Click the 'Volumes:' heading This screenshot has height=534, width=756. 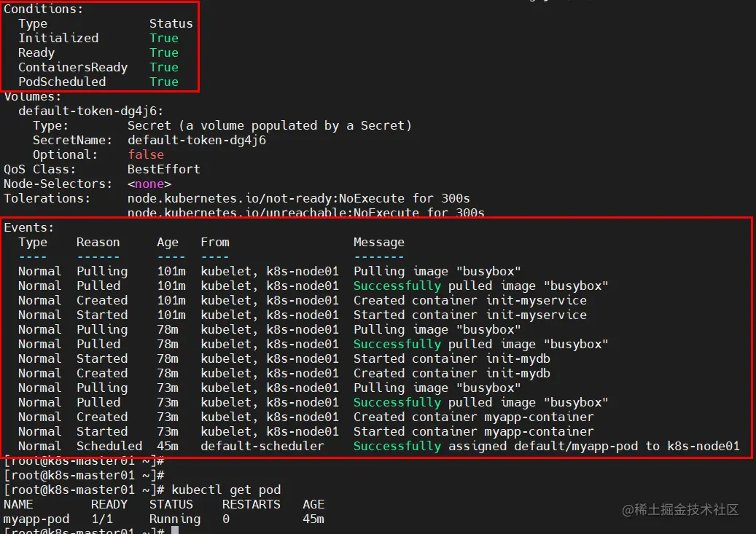point(32,96)
